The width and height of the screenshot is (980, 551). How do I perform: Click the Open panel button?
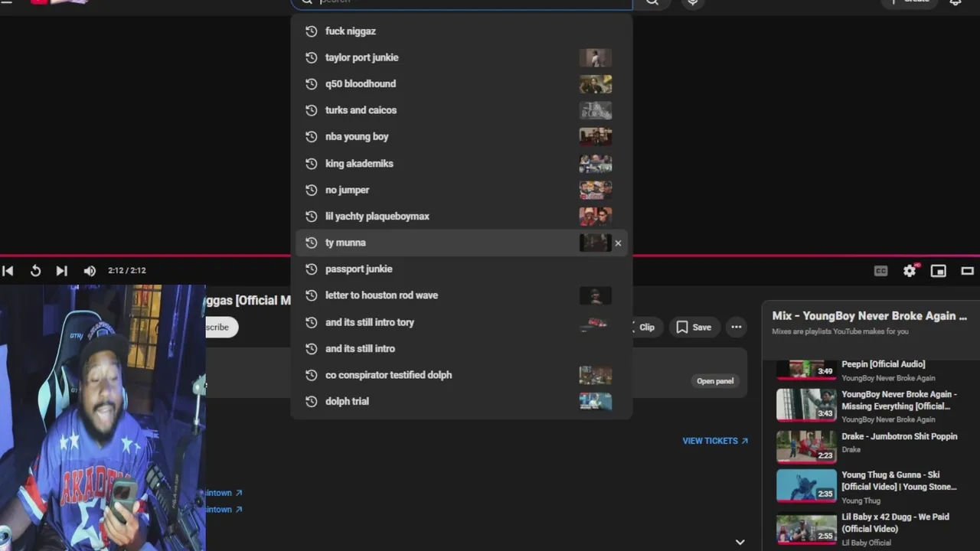tap(715, 381)
